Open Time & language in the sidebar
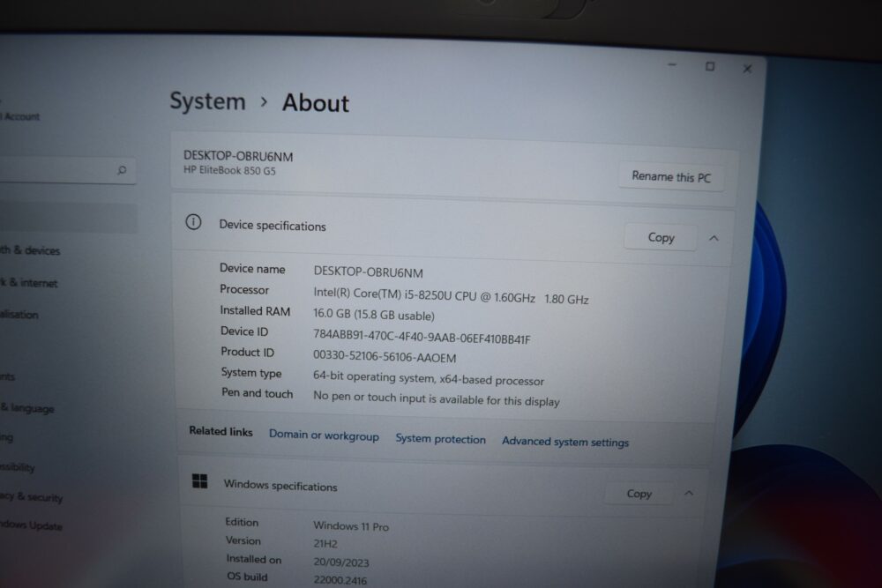882x588 pixels. click(27, 408)
